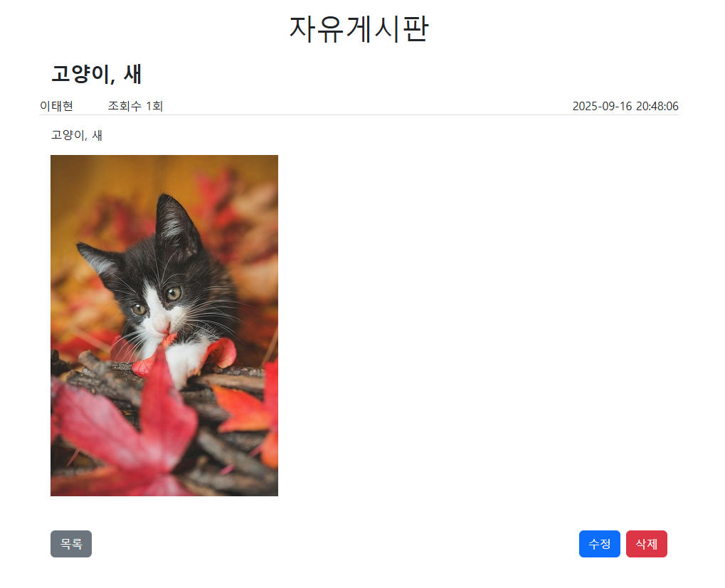Click the kitten's eye nearest the upright ear
The image size is (725, 588).
pos(174,293)
